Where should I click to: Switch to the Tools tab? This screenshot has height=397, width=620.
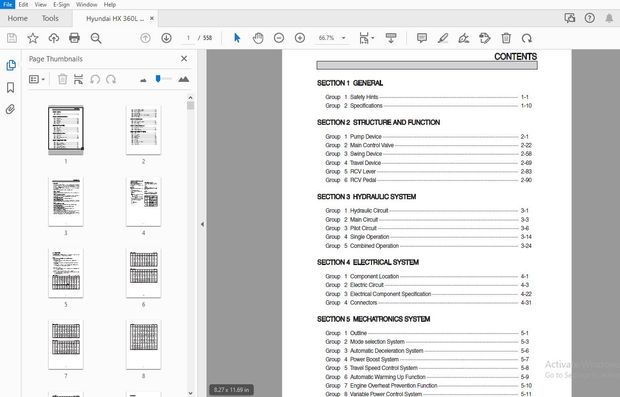[x=50, y=18]
